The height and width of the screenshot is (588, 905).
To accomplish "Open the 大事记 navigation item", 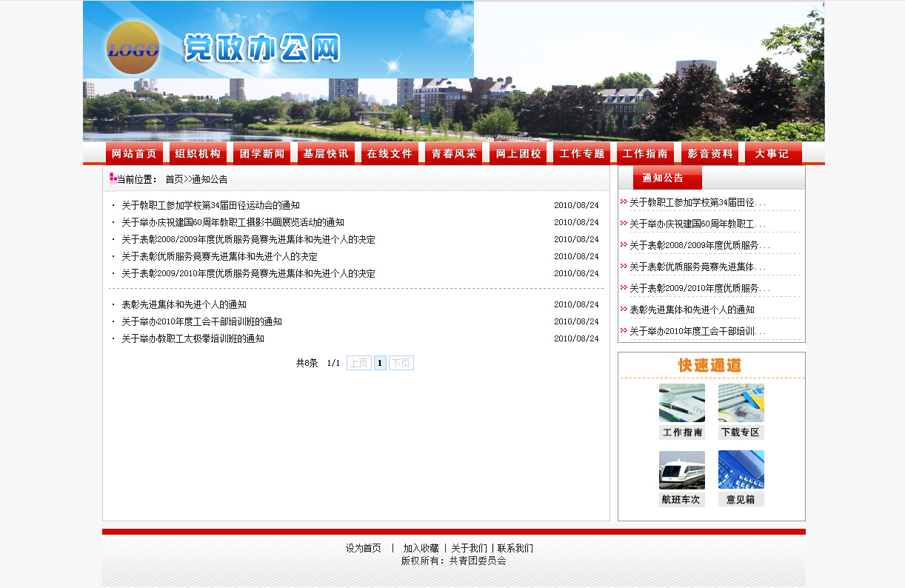I will 773,153.
